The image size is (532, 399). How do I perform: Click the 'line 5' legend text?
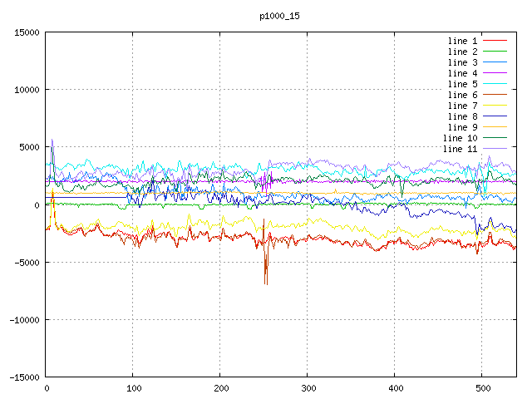pyautogui.click(x=463, y=84)
